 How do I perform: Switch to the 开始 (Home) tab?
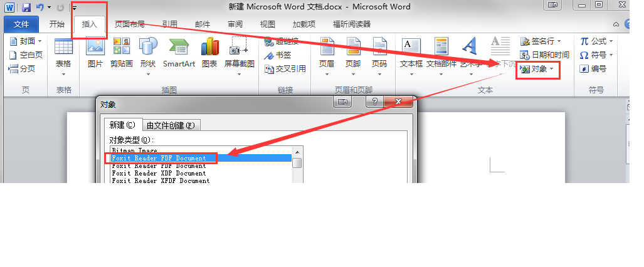(x=56, y=24)
